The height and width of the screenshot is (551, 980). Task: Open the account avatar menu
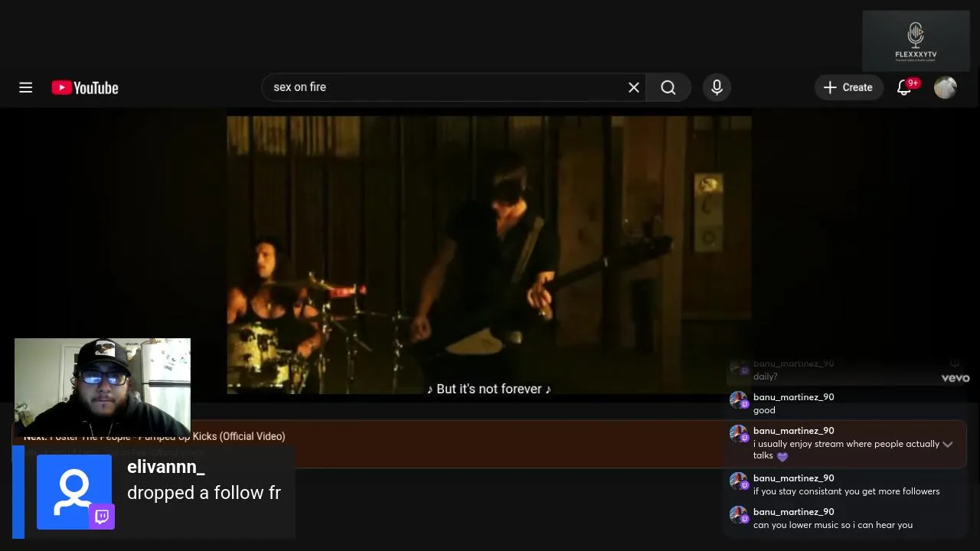[946, 87]
